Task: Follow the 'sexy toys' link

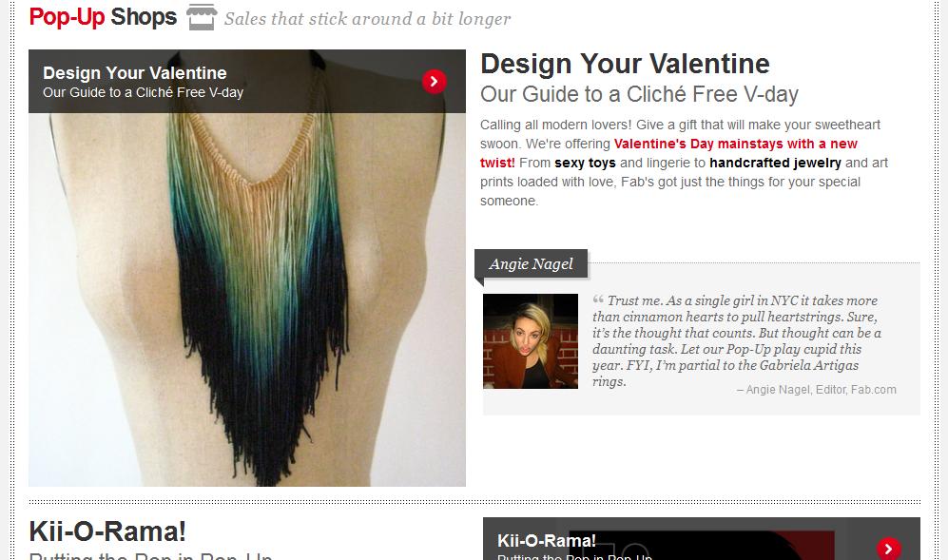Action: coord(585,163)
